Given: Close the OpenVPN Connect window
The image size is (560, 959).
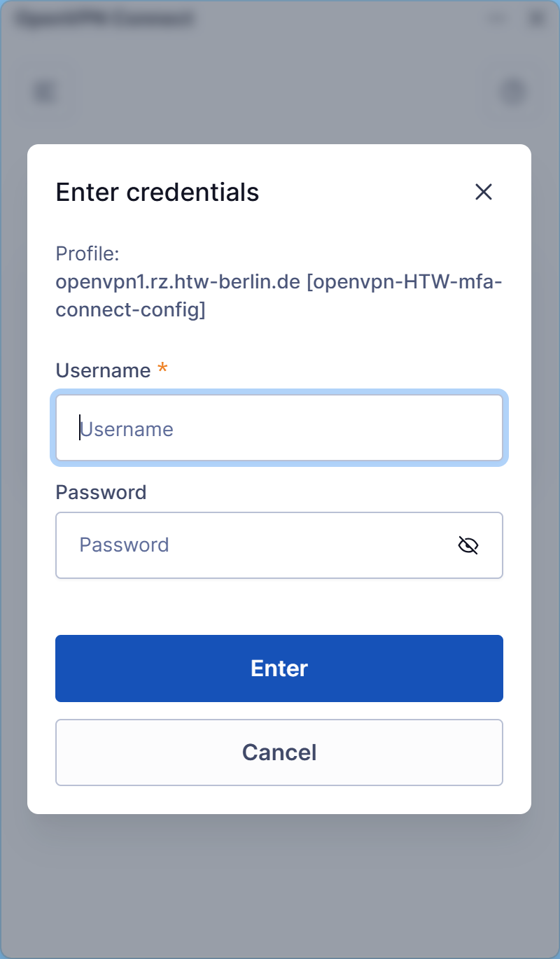Looking at the screenshot, I should coord(538,19).
